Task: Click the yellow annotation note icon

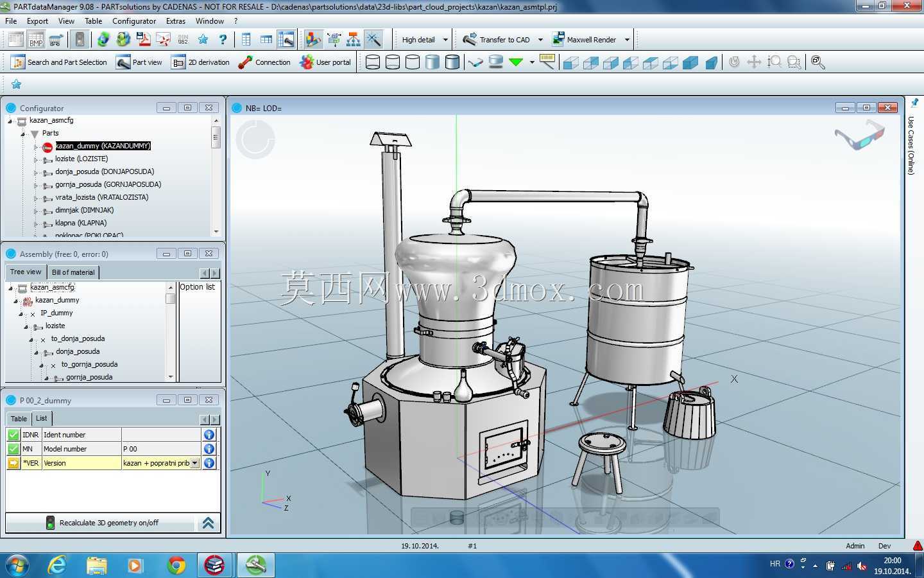Action: (x=547, y=62)
